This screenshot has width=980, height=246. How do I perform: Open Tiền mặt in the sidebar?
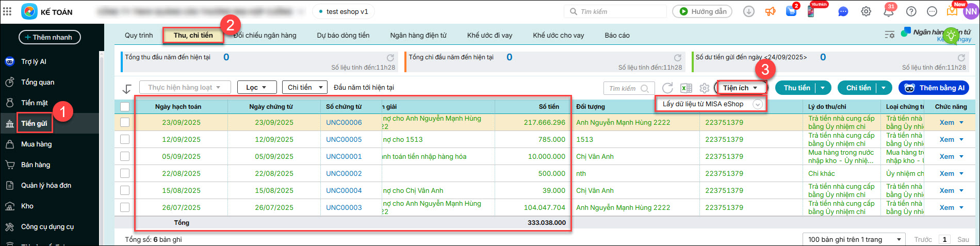(35, 103)
